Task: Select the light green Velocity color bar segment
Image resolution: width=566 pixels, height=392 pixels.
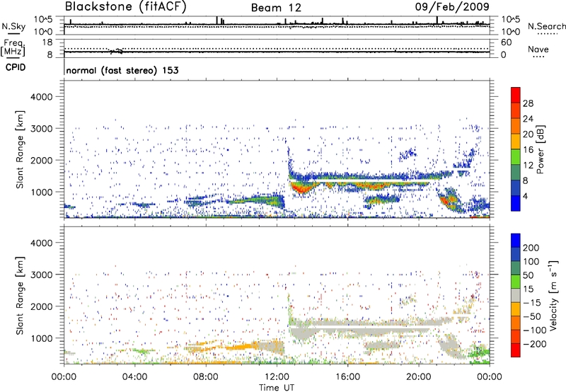Action: tap(516, 281)
